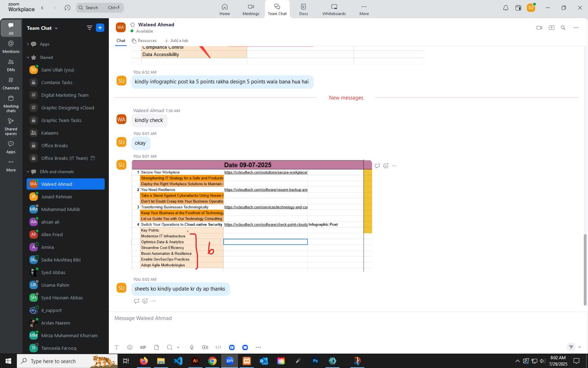Click the Search box in the title bar
This screenshot has height=368, width=588.
tap(100, 7)
